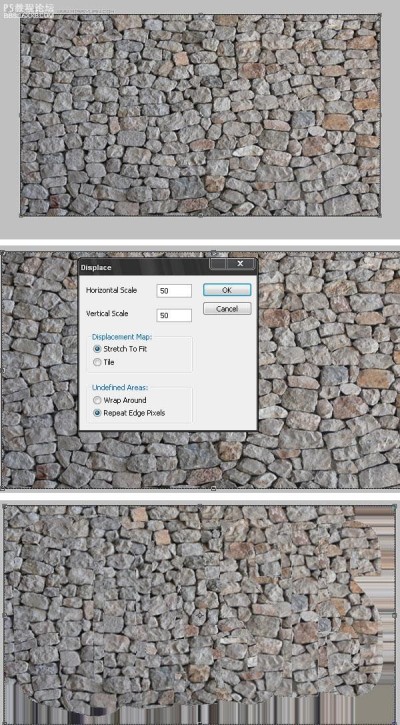Focus the Vertical Scale value field
Viewport: 400px width, 725px height.
click(x=174, y=315)
